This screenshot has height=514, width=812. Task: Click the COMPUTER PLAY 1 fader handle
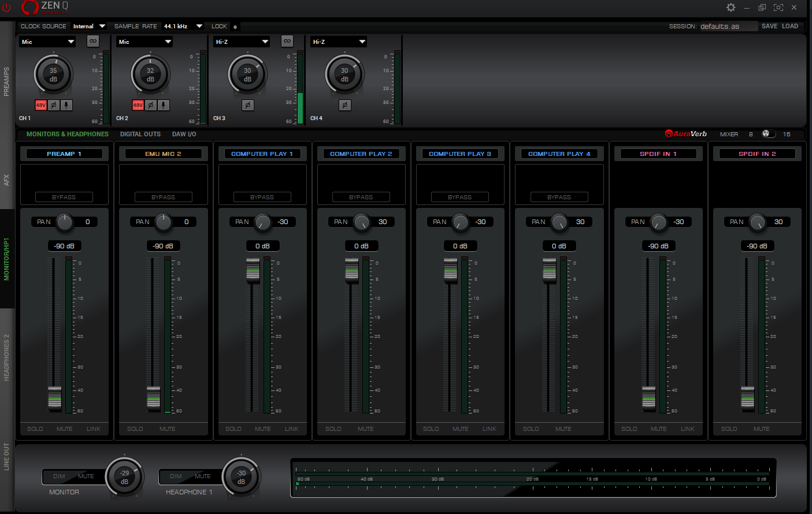pyautogui.click(x=253, y=270)
